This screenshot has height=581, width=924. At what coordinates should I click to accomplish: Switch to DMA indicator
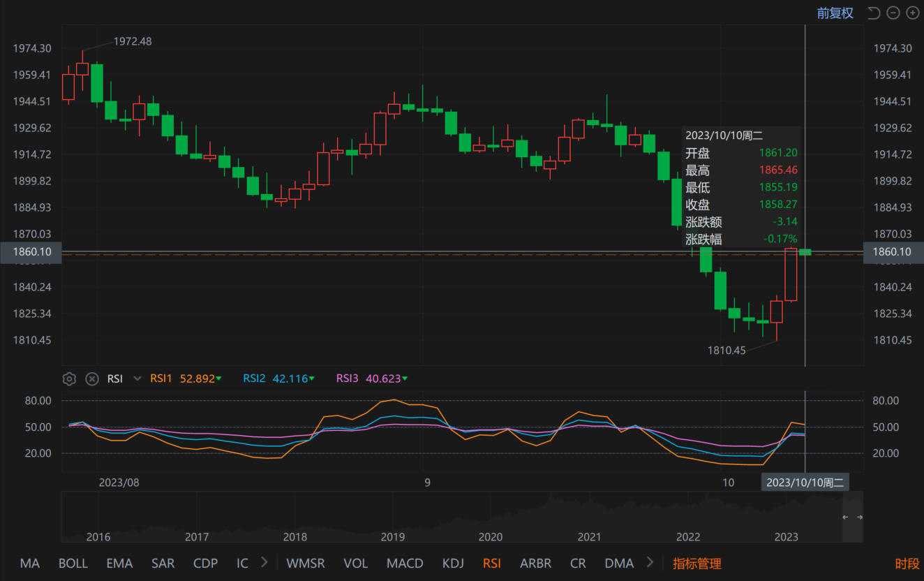pos(619,564)
